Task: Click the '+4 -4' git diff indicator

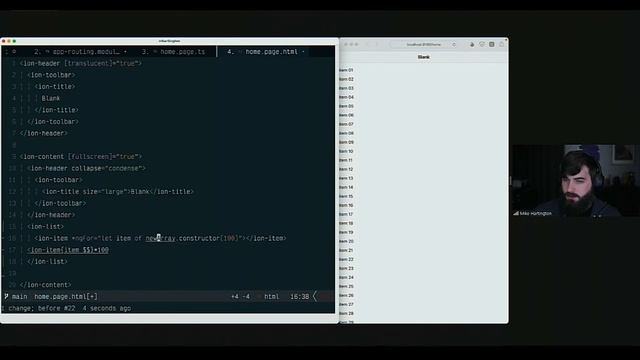Action: click(240, 297)
